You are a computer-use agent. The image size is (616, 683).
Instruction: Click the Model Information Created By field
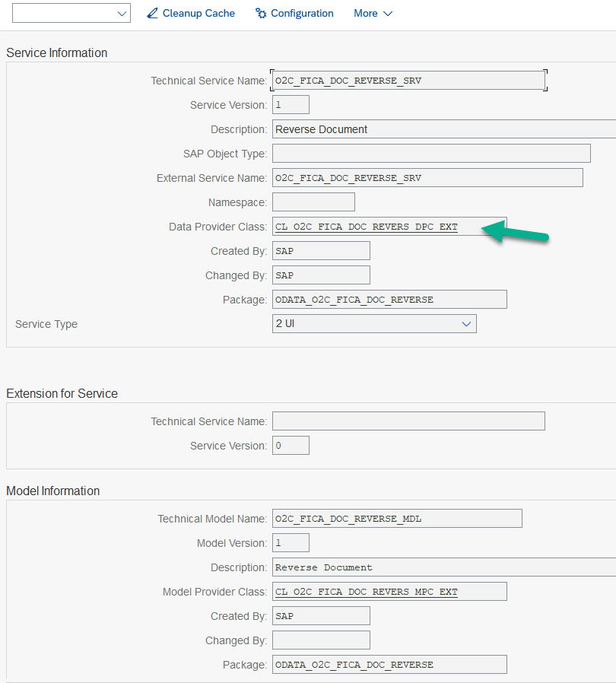321,616
